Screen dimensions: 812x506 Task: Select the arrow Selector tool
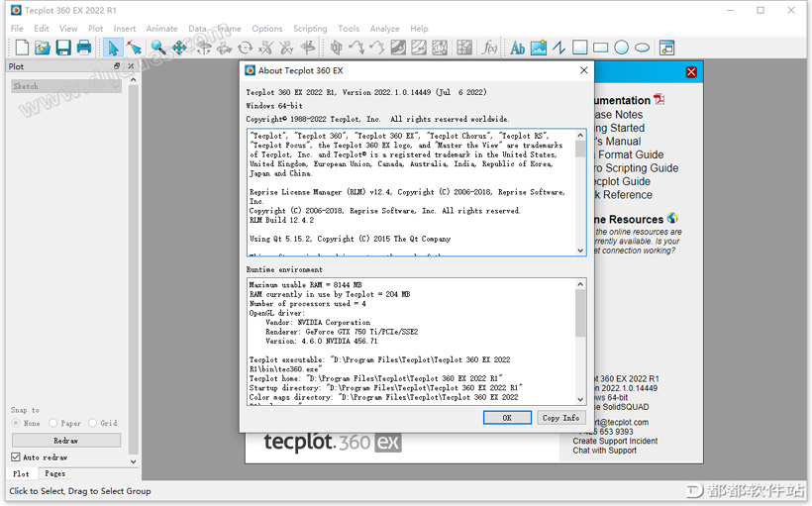click(112, 48)
